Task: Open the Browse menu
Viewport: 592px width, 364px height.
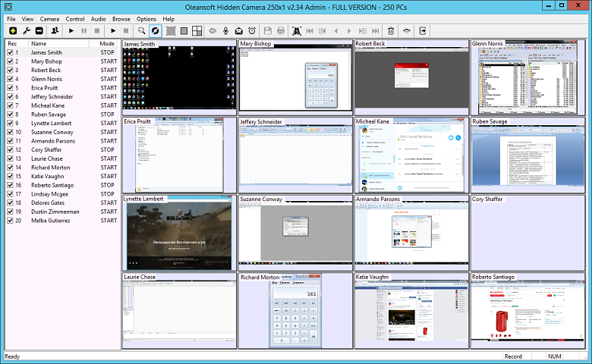Action: (121, 18)
